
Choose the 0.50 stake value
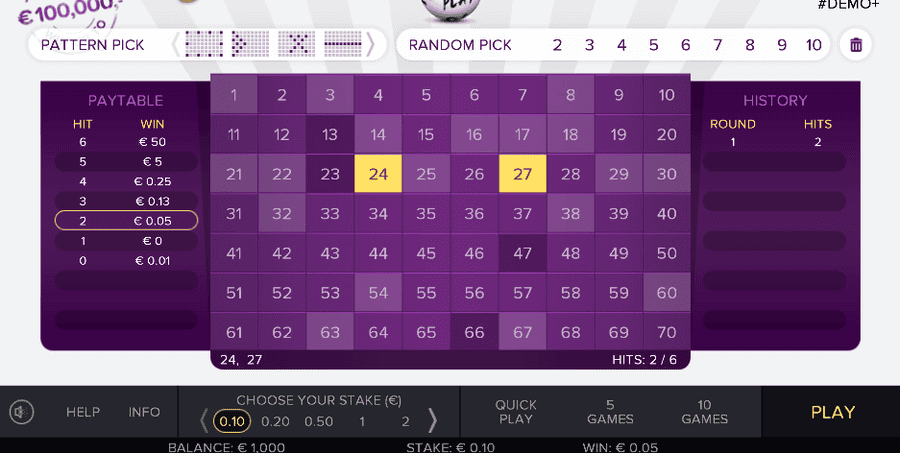pos(319,421)
